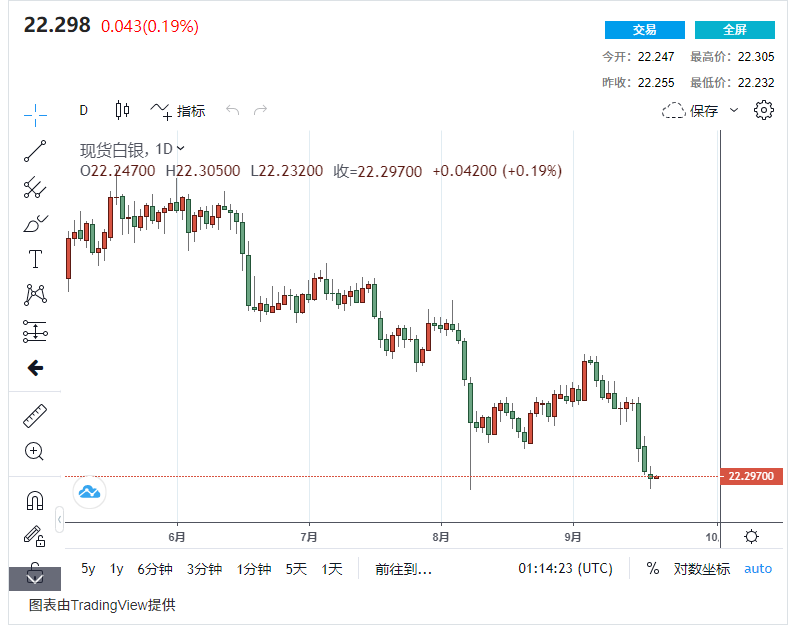Viewport: 791px width, 628px height.
Task: Select the trend line drawing tool
Action: [35, 150]
